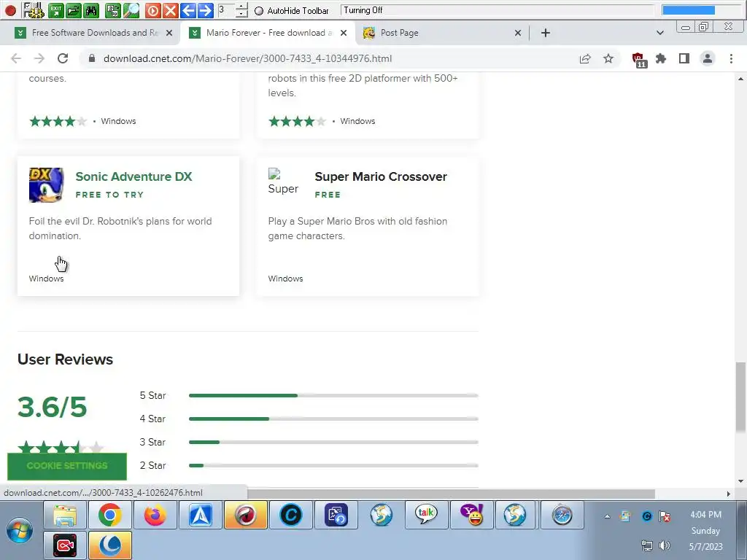Open Chrome from the taskbar
This screenshot has width=747, height=560.
coord(109,515)
